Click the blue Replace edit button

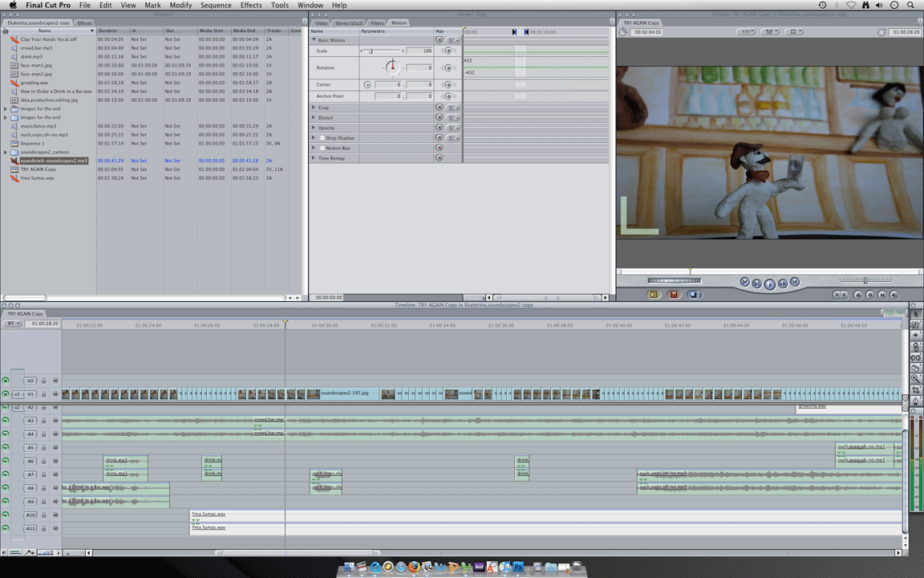click(x=694, y=295)
